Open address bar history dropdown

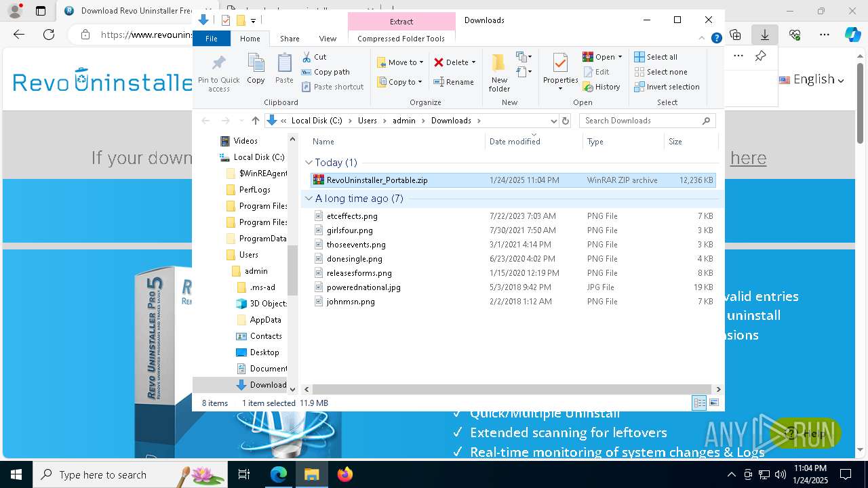tap(553, 121)
